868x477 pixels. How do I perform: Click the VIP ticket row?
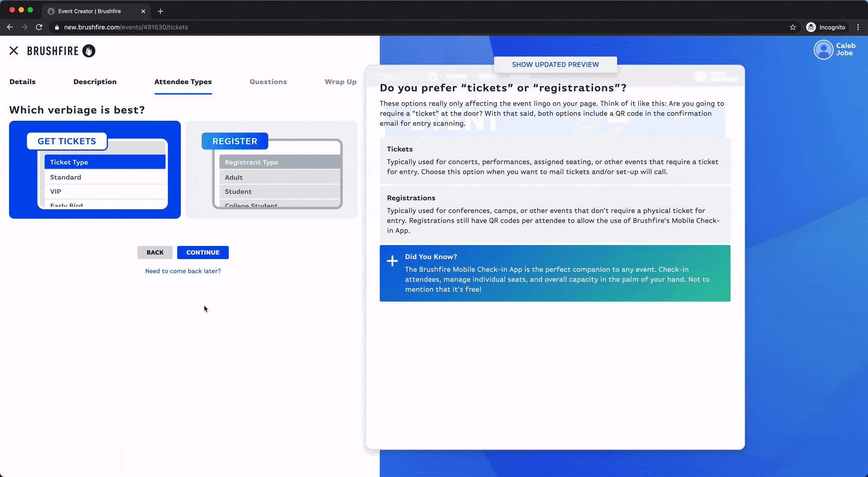(x=105, y=191)
